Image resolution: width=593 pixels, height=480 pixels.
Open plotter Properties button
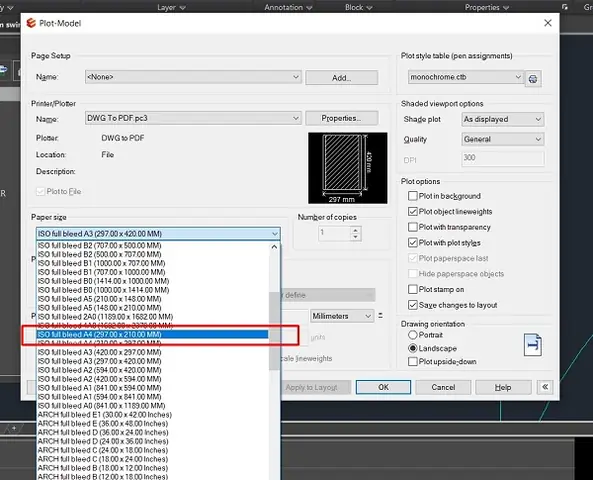342,118
